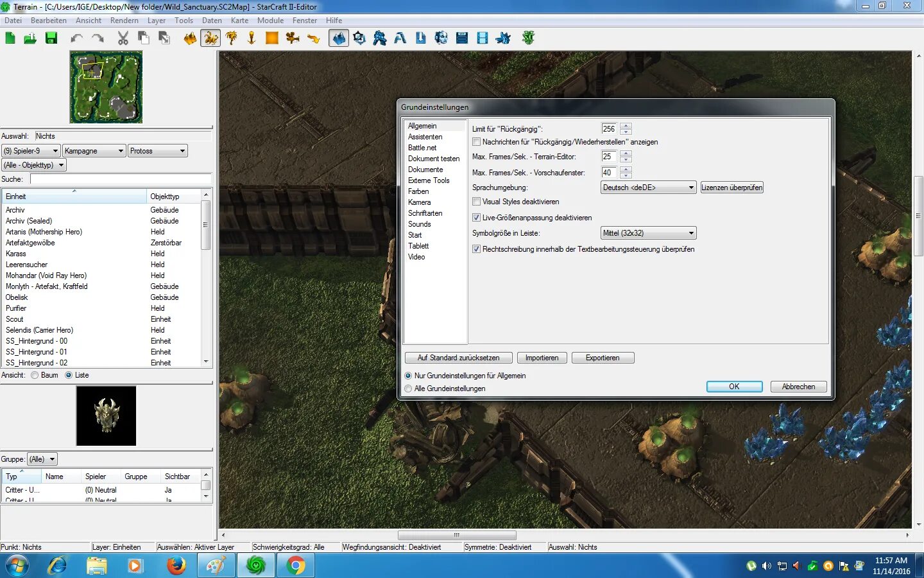The height and width of the screenshot is (578, 924).
Task: Open the Data module blue unit icon
Action: [380, 39]
